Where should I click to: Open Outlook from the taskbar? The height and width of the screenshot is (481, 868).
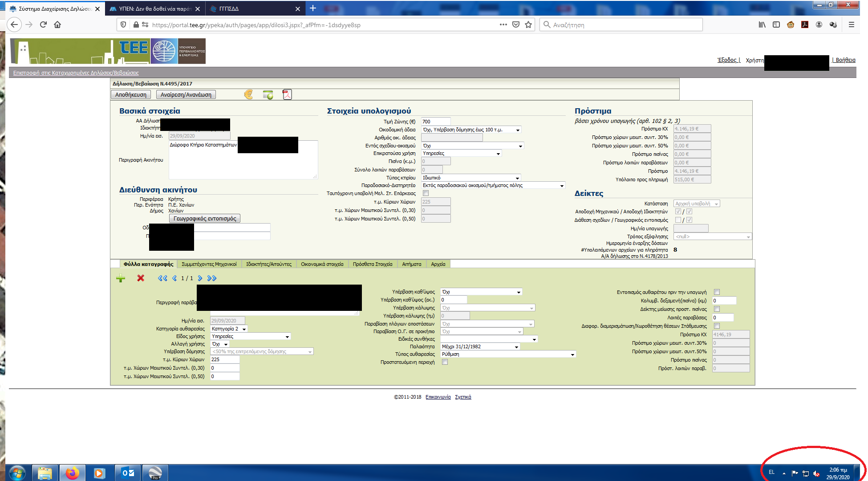point(128,473)
